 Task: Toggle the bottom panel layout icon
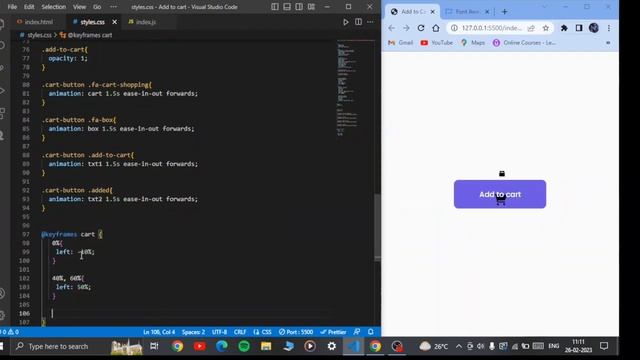tap(287, 7)
